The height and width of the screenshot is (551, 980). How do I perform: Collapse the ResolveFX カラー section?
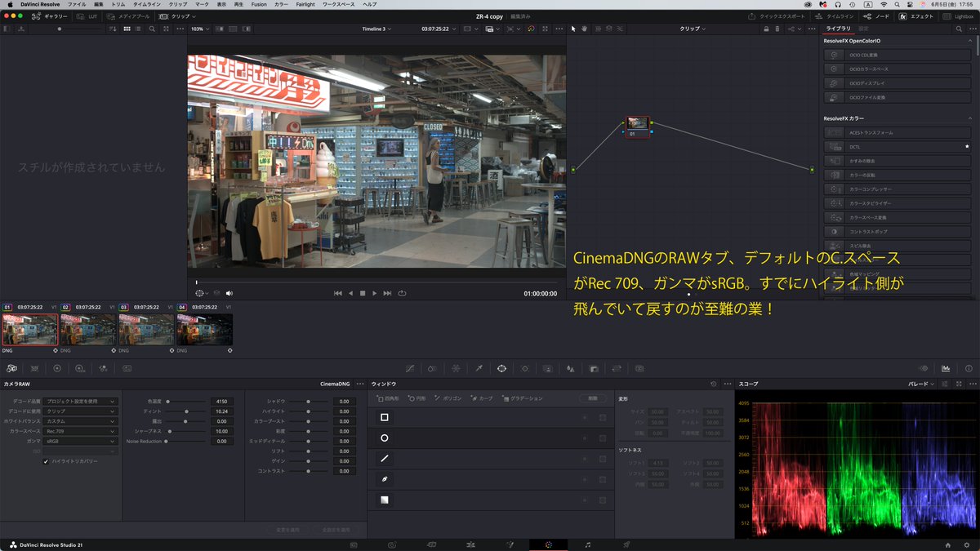(x=969, y=118)
